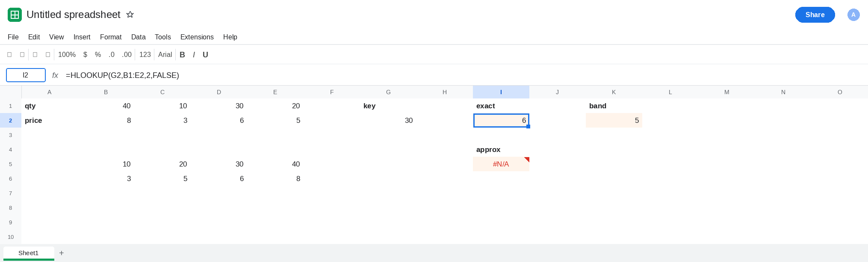Select the column B header
The image size is (868, 262).
pos(106,92)
